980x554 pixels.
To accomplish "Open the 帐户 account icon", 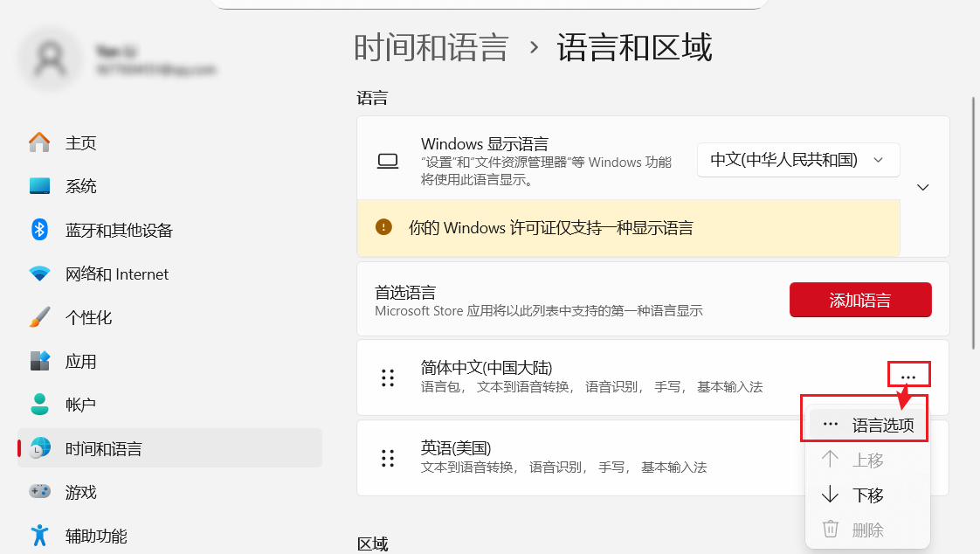I will tap(39, 405).
